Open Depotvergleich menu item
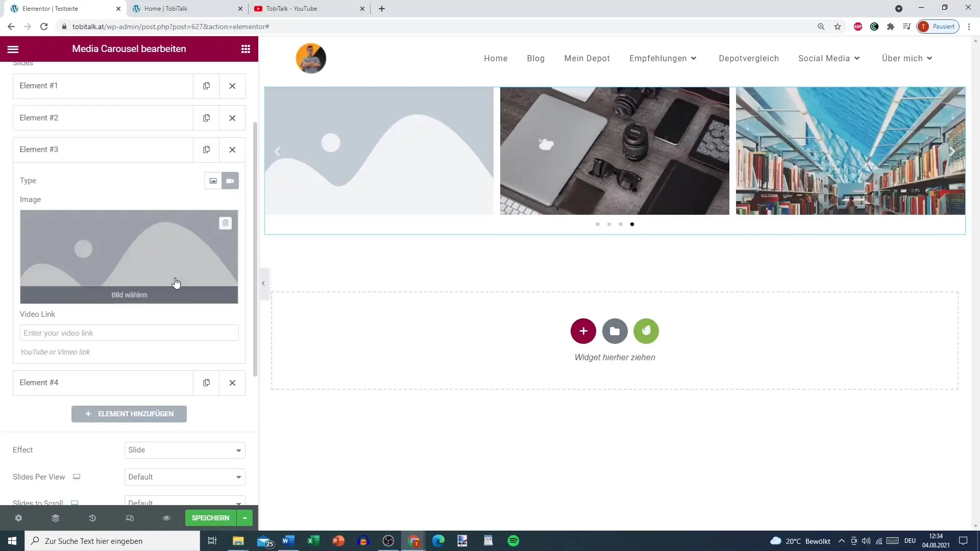The image size is (980, 551). click(749, 58)
